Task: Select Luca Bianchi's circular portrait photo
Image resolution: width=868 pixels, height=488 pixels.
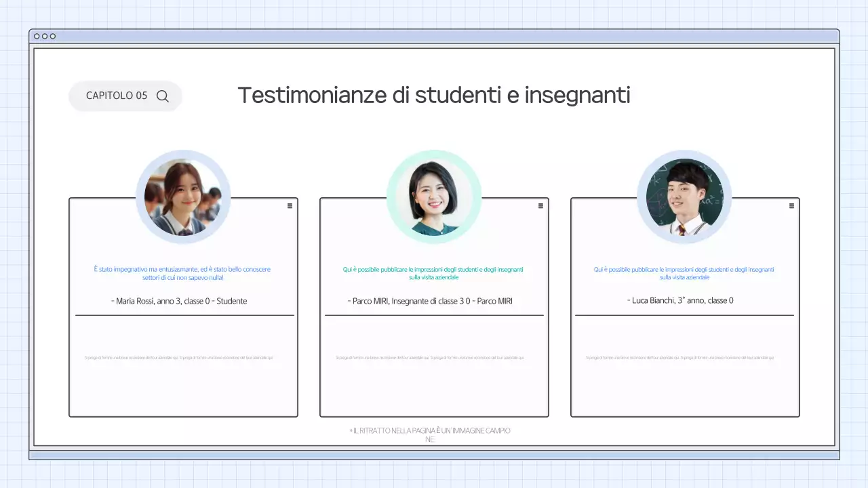Action: click(x=684, y=197)
